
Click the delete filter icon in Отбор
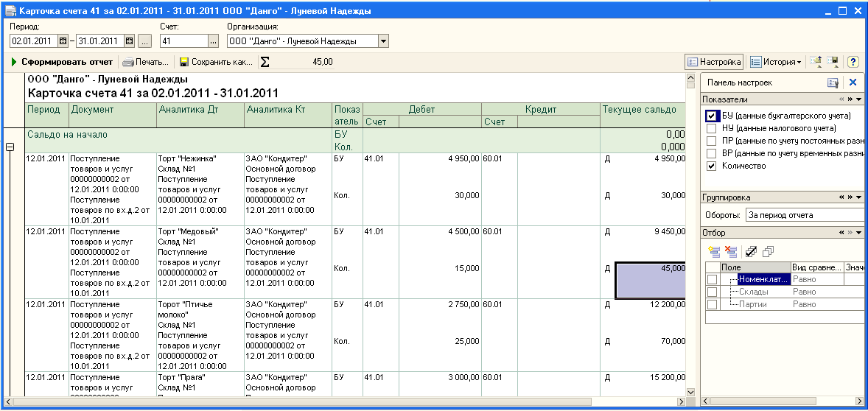pos(731,251)
